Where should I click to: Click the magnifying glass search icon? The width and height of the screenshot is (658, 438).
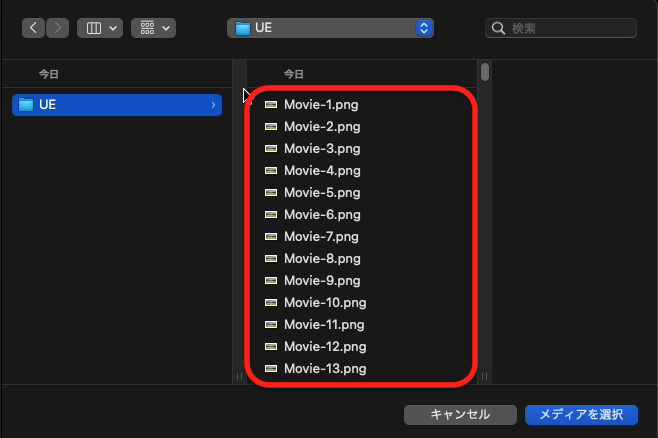click(x=499, y=28)
